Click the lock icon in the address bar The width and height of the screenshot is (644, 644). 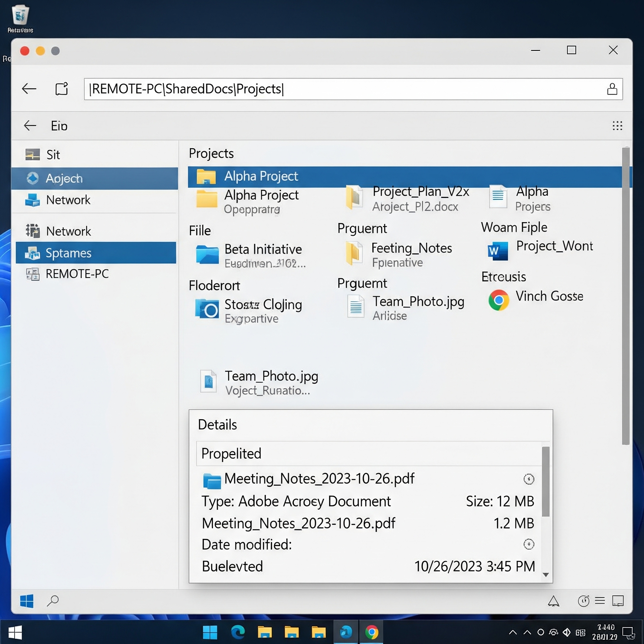[x=612, y=89]
